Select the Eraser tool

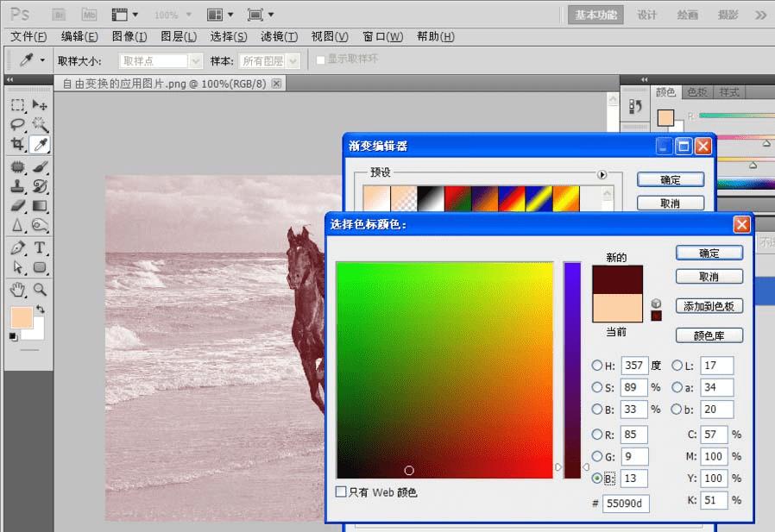click(18, 205)
